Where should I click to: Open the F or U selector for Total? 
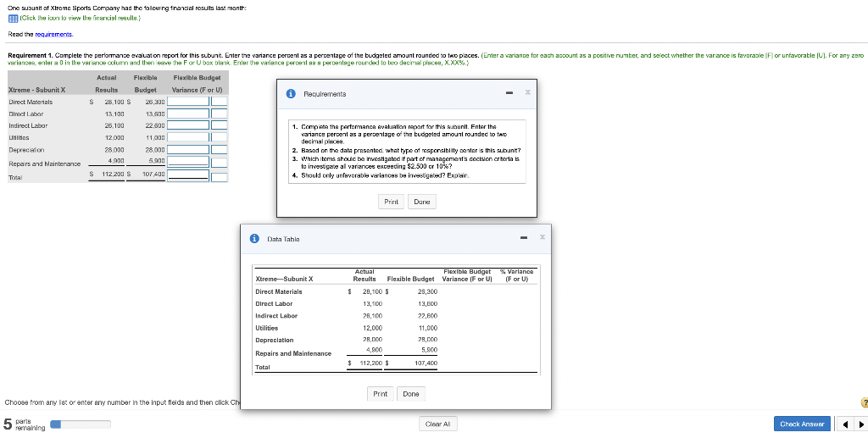220,177
